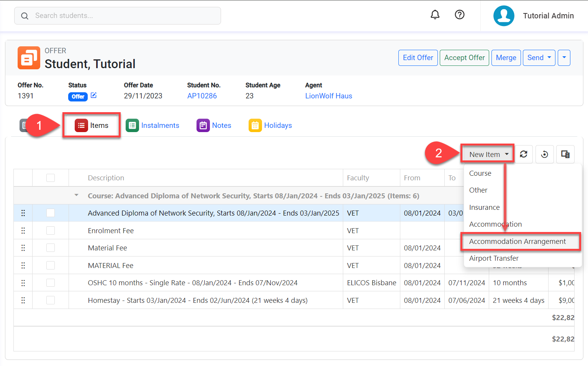Screen dimensions: 588x366
Task: Click the drag handle of Homestay row
Action: (x=23, y=300)
